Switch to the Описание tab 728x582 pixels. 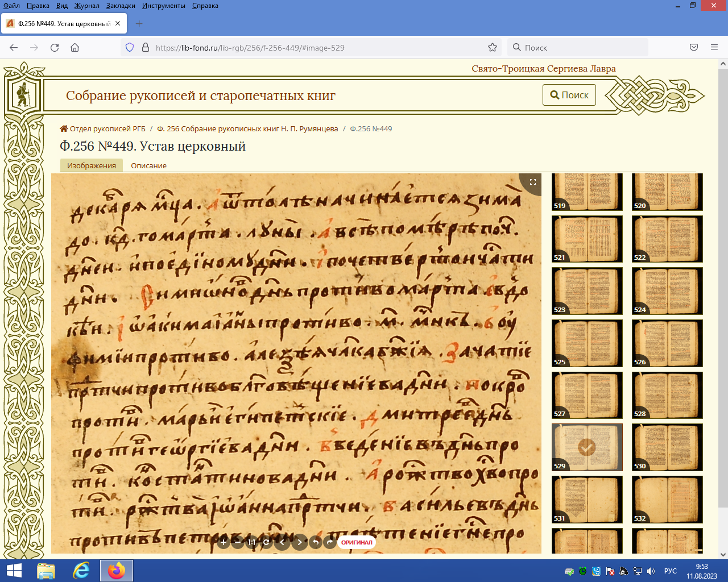(x=148, y=166)
